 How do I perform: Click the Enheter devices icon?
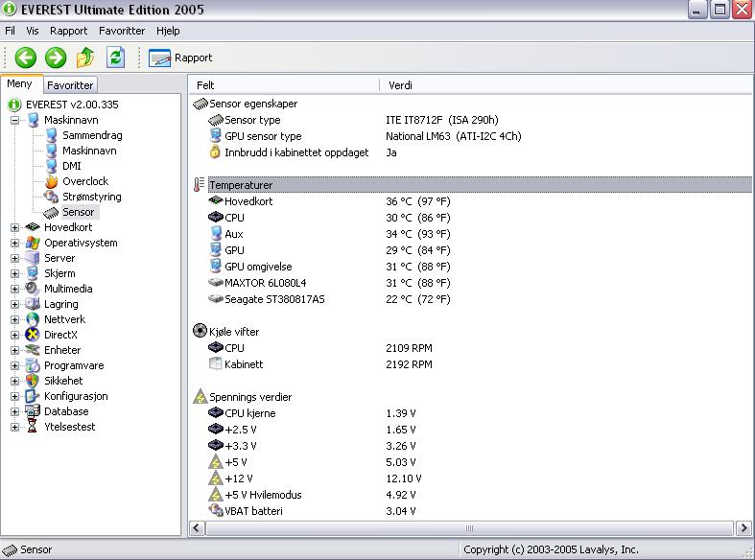pyautogui.click(x=33, y=350)
